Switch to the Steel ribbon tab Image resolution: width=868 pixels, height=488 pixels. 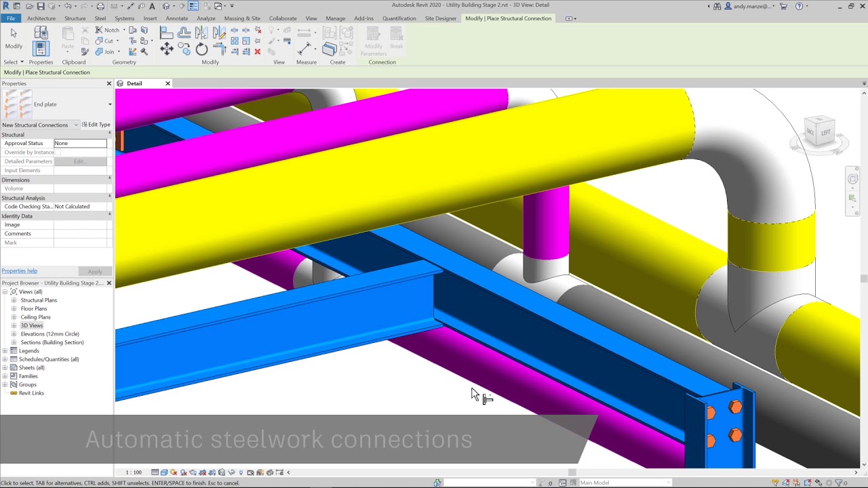click(100, 18)
